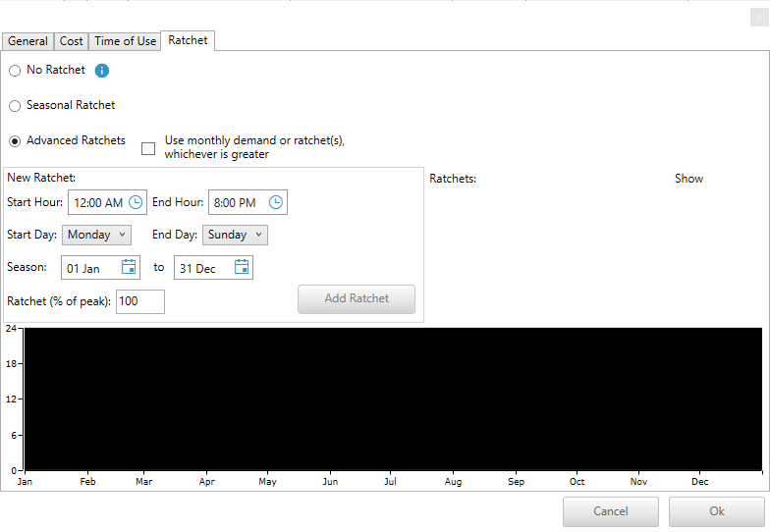Image resolution: width=770 pixels, height=532 pixels.
Task: Open the season end date calendar
Action: click(x=242, y=267)
